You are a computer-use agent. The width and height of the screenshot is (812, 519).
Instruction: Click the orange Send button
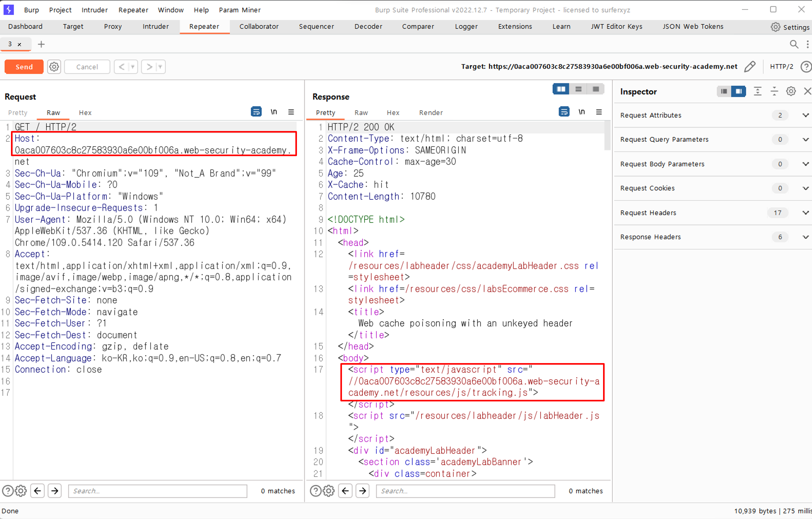[x=24, y=67]
